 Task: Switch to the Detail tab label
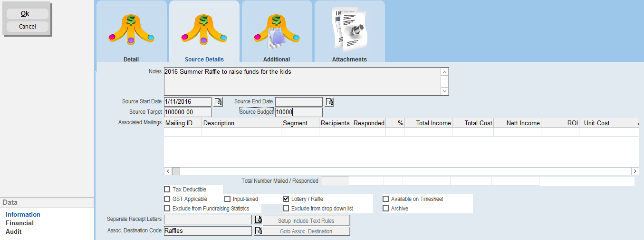131,60
